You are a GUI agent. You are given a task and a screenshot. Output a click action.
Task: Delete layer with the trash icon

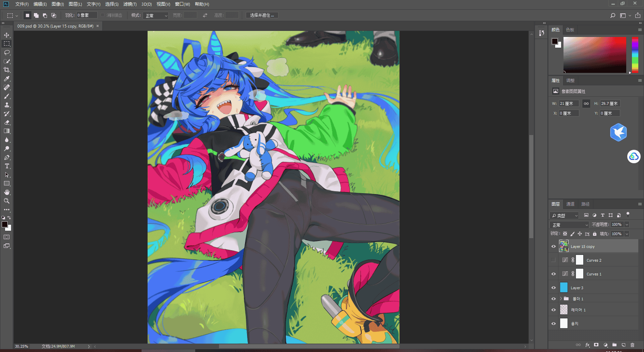click(632, 345)
